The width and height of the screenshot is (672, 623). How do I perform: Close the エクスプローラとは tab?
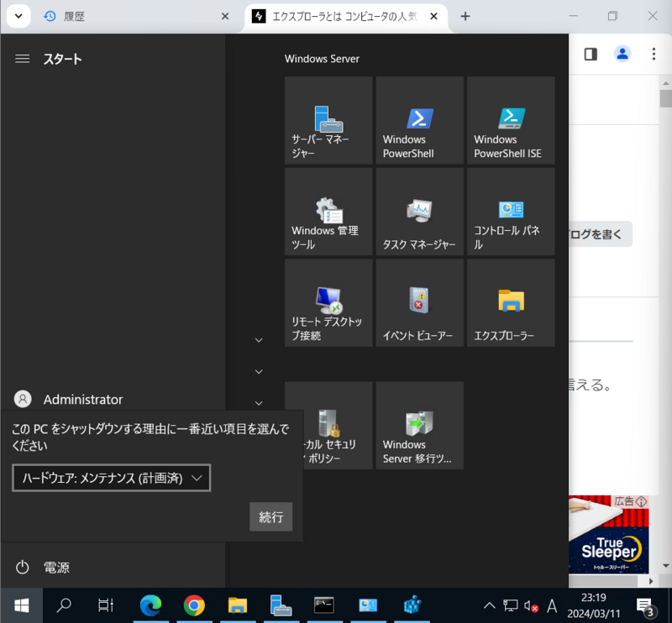[x=433, y=16]
